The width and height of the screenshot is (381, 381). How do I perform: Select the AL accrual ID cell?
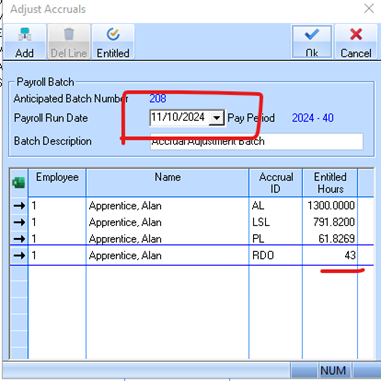(x=276, y=205)
